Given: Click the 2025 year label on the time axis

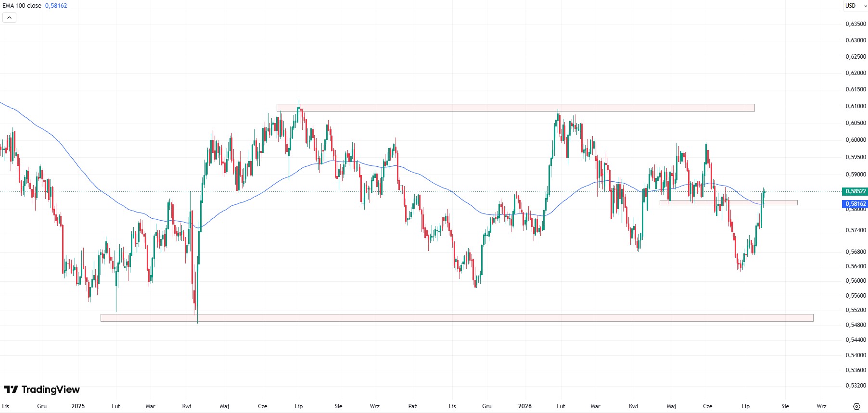Looking at the screenshot, I should (x=78, y=406).
